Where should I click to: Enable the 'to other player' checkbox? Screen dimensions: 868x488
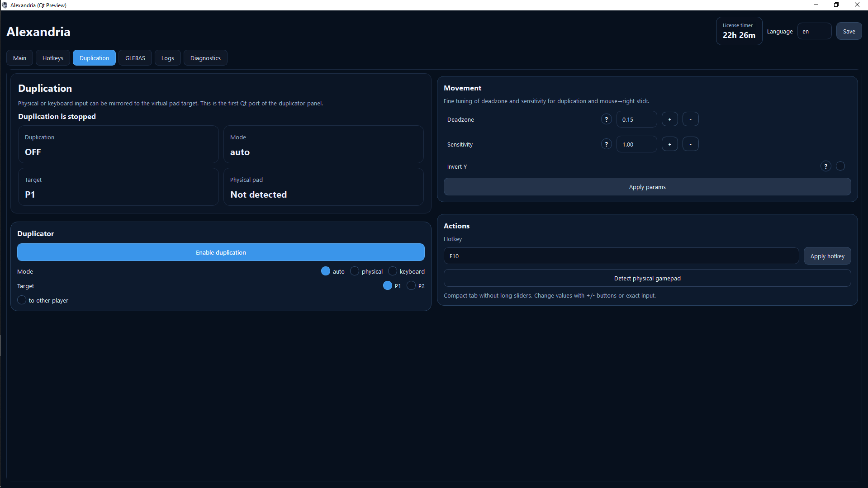click(22, 300)
